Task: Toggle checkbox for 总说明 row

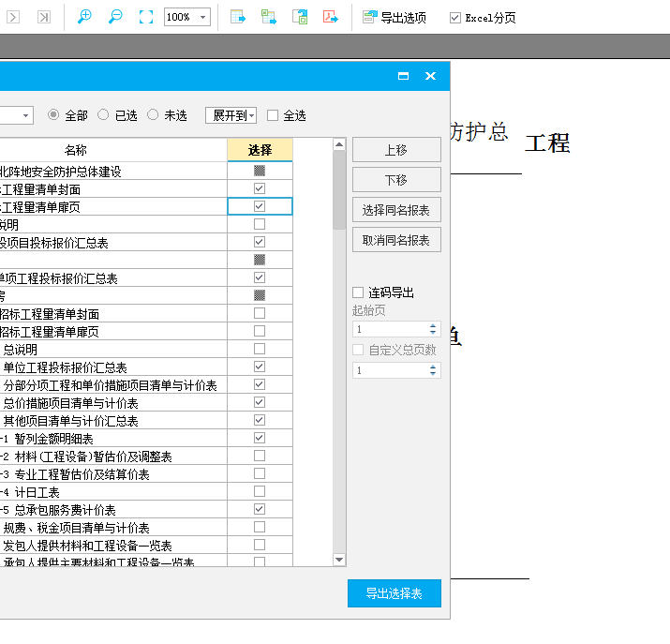Action: point(260,349)
